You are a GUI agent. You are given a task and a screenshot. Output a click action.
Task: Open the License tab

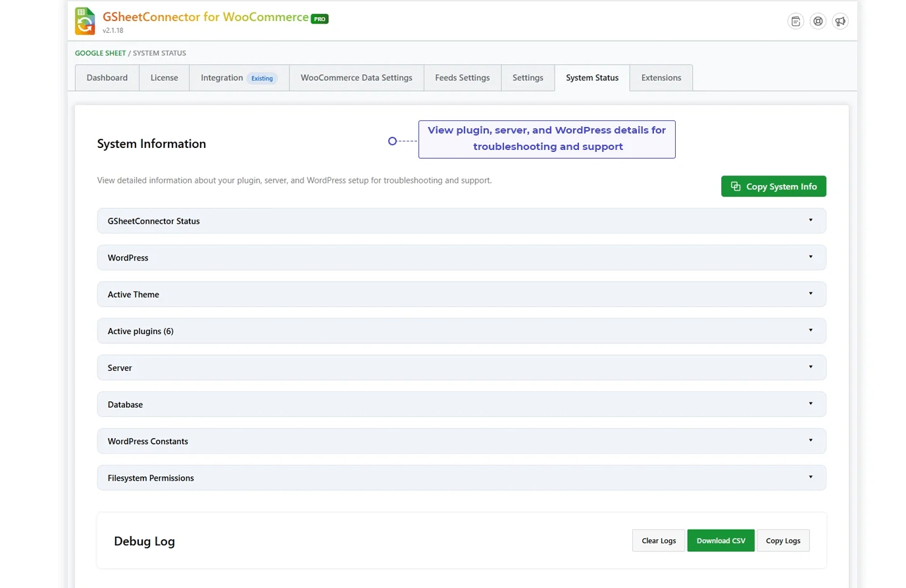[164, 78]
